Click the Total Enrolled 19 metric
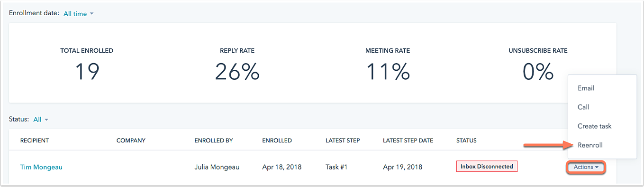Image resolution: width=644 pixels, height=187 pixels. click(87, 65)
